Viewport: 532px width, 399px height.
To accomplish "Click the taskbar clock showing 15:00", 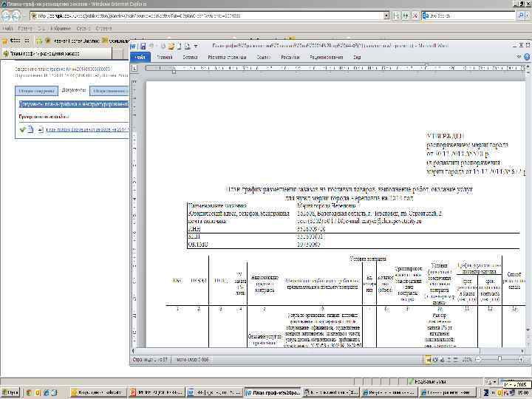I will [523, 392].
